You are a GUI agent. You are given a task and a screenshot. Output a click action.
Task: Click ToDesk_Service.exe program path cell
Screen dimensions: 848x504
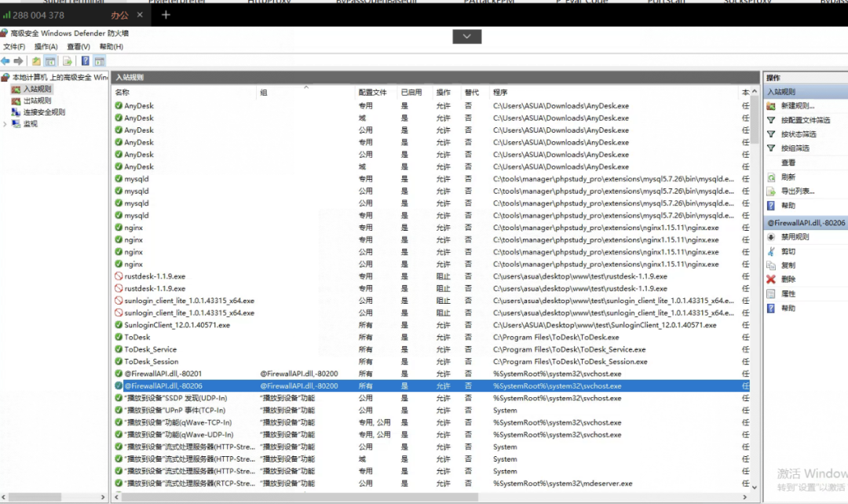pyautogui.click(x=569, y=349)
